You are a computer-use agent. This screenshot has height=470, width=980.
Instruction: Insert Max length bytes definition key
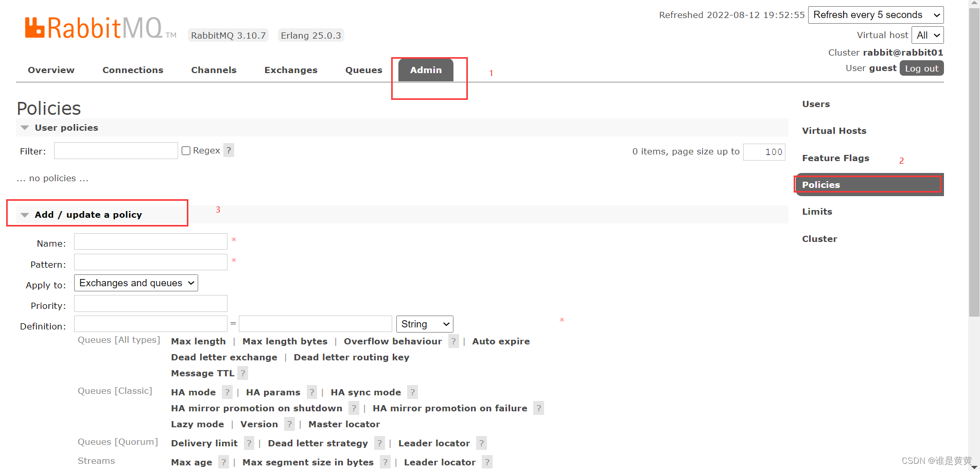(285, 341)
